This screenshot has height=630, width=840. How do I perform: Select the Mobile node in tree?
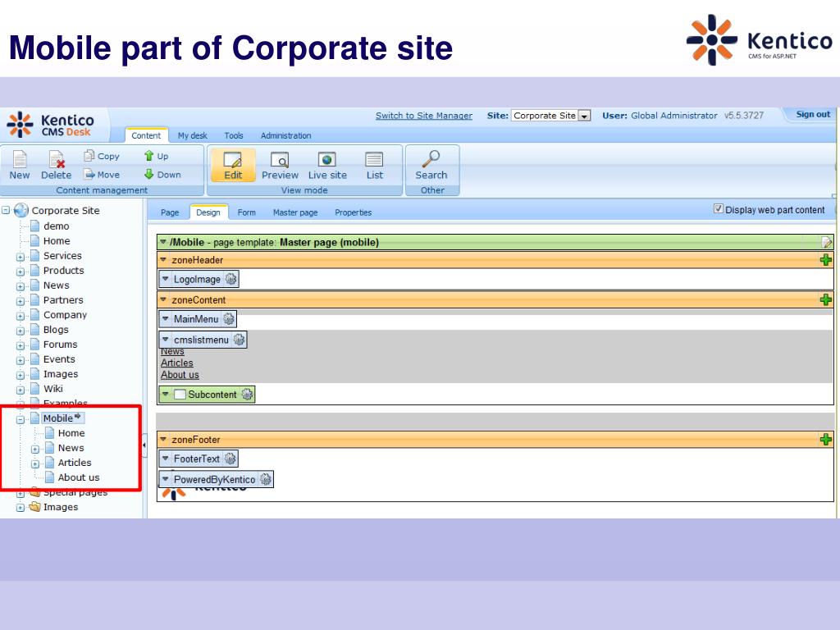click(58, 418)
